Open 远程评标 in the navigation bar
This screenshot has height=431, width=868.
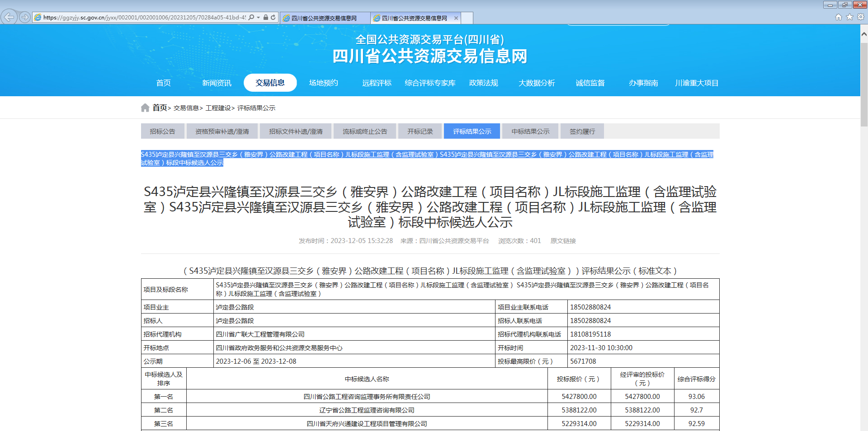[377, 83]
